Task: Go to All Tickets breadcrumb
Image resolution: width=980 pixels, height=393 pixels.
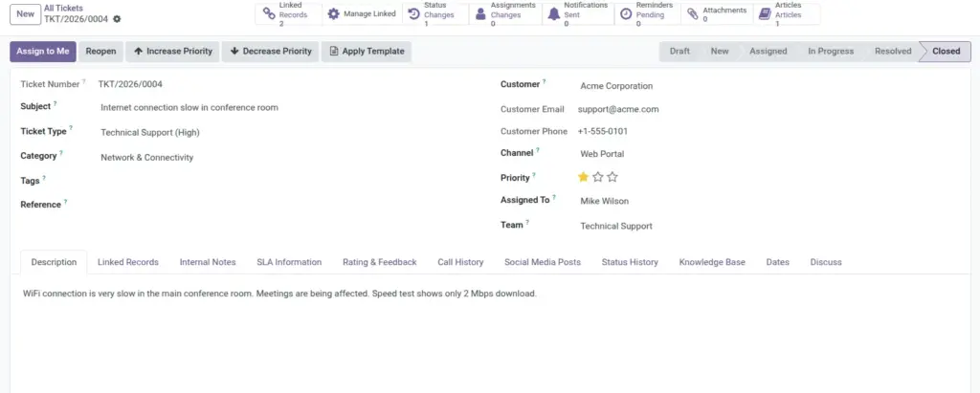Action: [63, 8]
